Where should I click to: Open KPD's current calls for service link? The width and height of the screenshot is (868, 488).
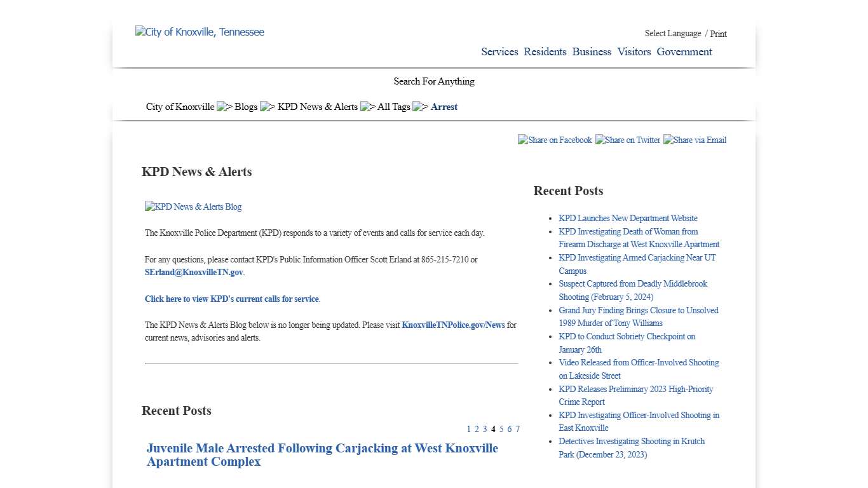point(232,299)
